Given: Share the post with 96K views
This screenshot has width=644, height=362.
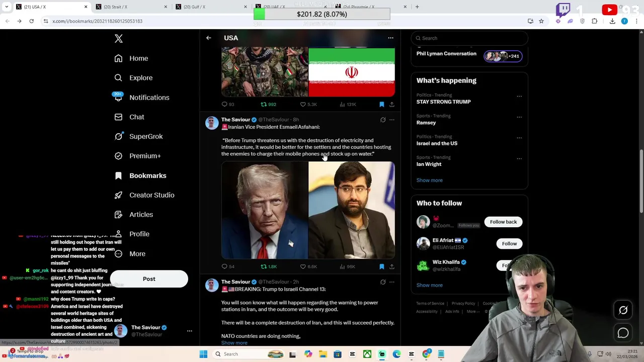Looking at the screenshot, I should (x=392, y=266).
